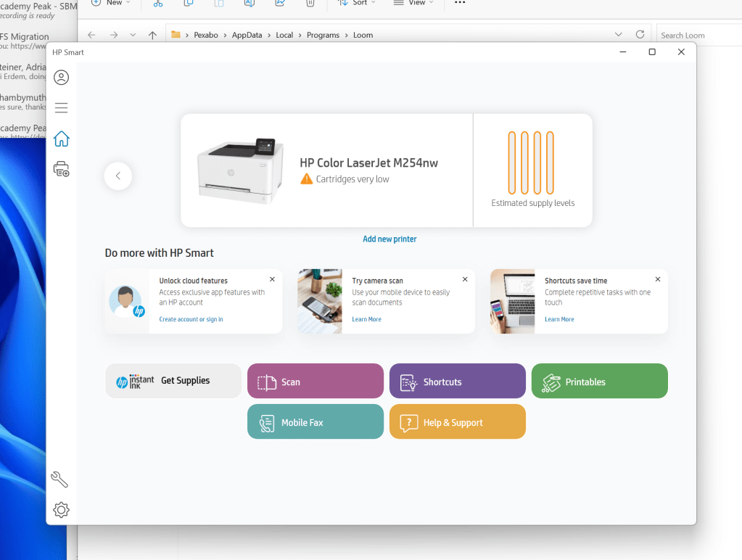Open recent locations chevron in File Explorer
The width and height of the screenshot is (742, 560).
point(133,35)
